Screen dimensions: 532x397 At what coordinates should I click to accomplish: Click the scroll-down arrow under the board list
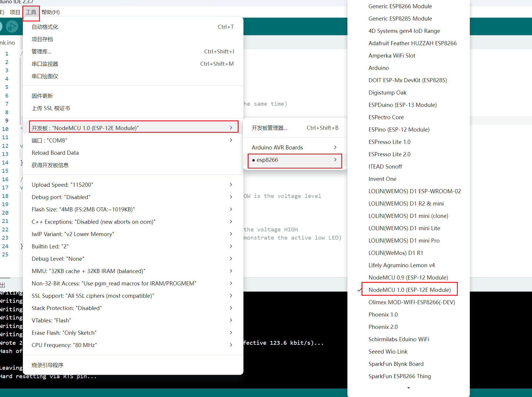click(x=408, y=388)
